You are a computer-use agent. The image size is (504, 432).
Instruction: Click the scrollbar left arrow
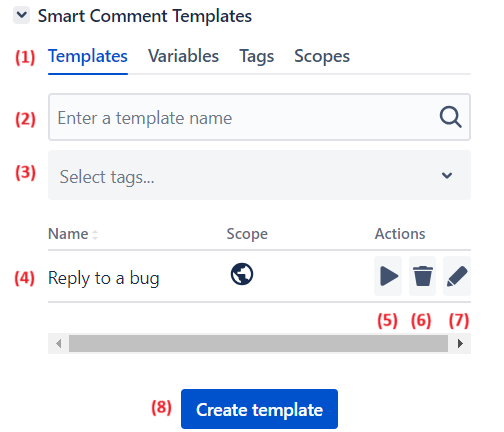coord(59,343)
